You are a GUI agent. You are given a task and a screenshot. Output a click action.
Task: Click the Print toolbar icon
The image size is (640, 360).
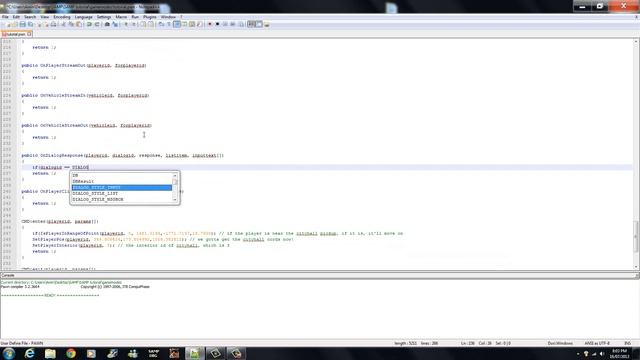(x=53, y=24)
